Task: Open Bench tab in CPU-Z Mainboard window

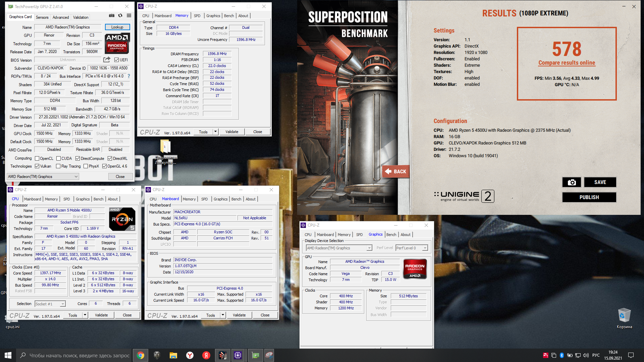Action: pos(236,199)
